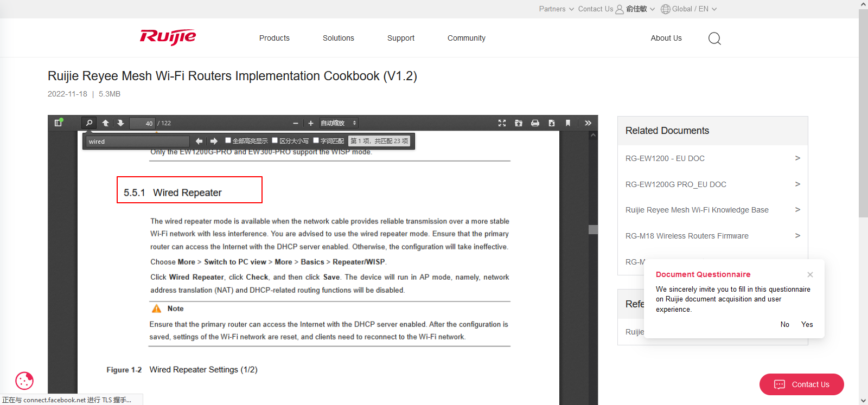Click the site search magnifier icon

coord(714,38)
